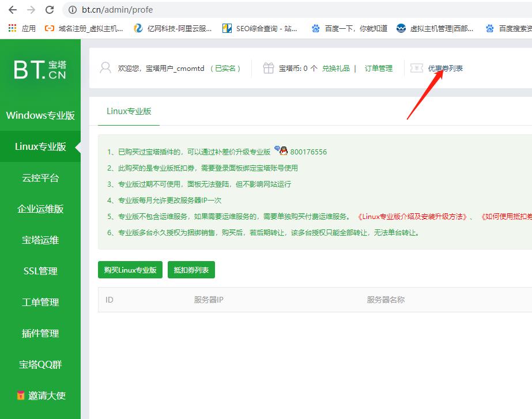Click the BT.CN 宝塔 logo
This screenshot has height=419, width=532.
coord(40,70)
